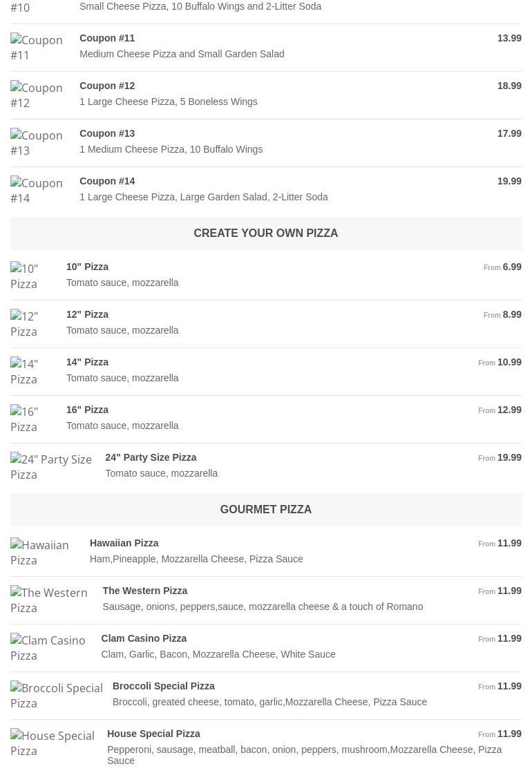Viewport: 532px width, 773px height.
Task: Open the 12" Pizza menu item title
Action: 87,314
